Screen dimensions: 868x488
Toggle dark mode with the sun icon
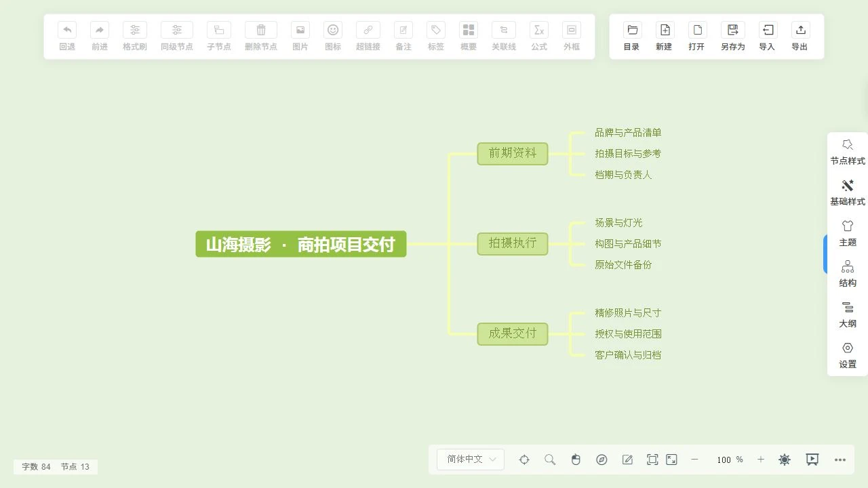click(785, 460)
